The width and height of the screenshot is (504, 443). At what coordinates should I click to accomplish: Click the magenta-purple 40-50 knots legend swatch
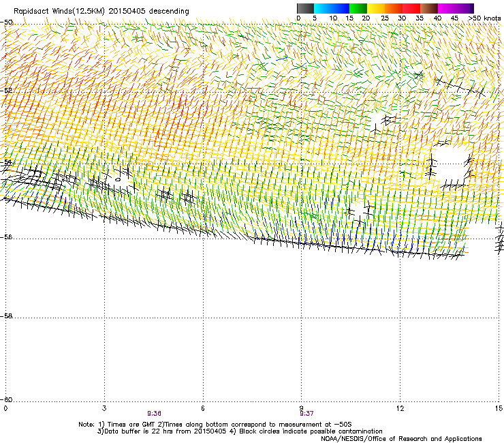tap(456, 8)
